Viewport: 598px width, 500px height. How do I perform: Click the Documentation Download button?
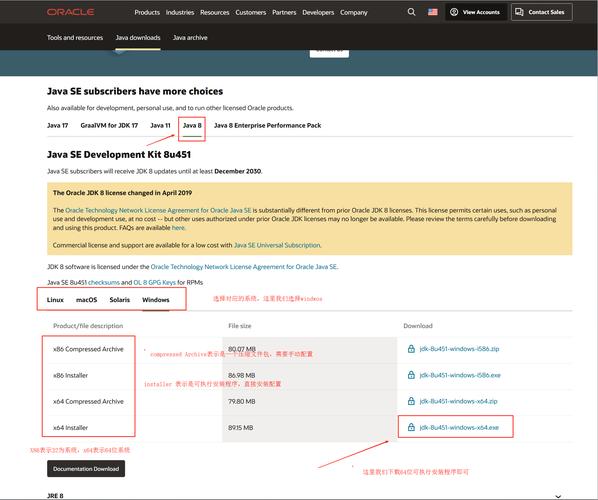coord(86,468)
